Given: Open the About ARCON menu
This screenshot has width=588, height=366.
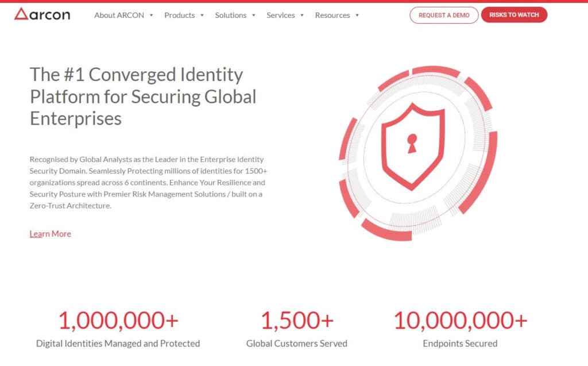Looking at the screenshot, I should [119, 15].
